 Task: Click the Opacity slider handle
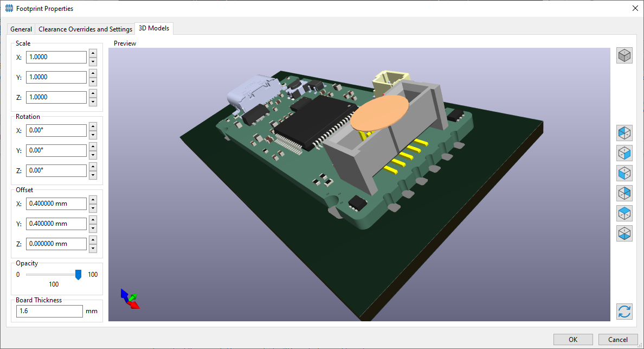[x=78, y=275]
